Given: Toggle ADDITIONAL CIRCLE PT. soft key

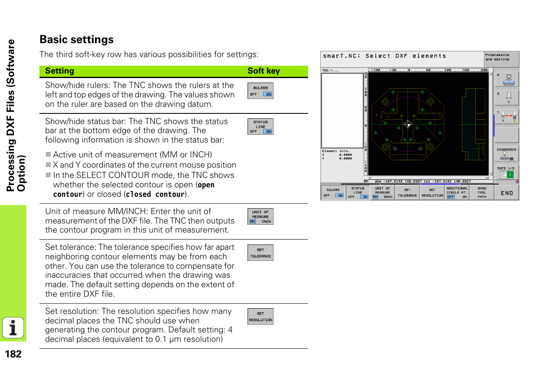Looking at the screenshot, I should coord(457,193).
